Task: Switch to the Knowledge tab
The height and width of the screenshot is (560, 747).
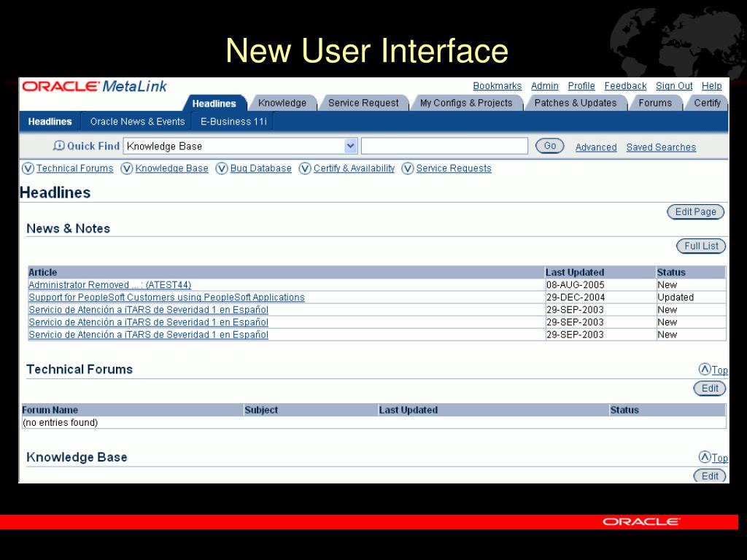Action: [x=282, y=103]
